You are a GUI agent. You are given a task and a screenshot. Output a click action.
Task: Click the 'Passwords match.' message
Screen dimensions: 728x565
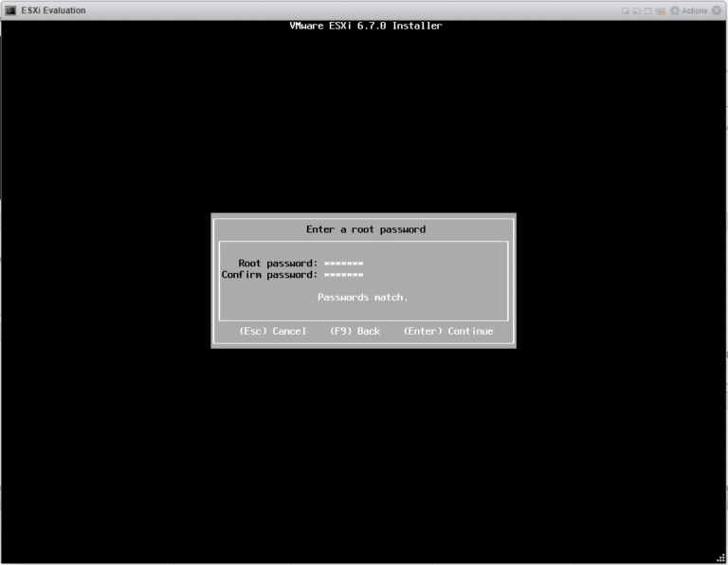pyautogui.click(x=363, y=297)
